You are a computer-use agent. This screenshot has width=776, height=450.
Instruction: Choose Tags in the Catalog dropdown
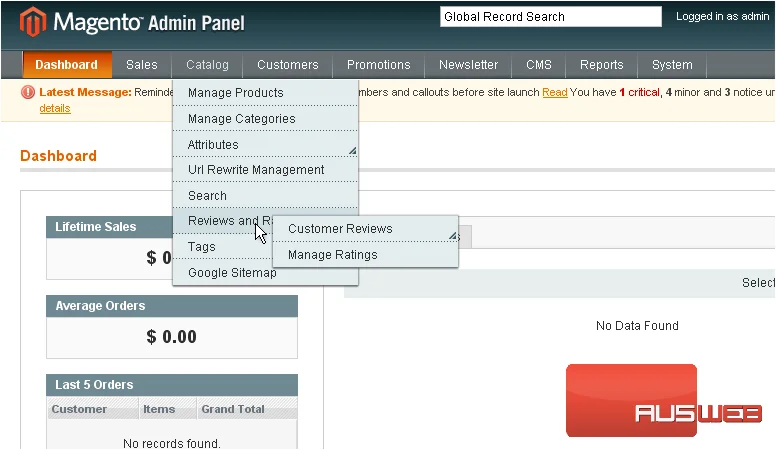point(223,247)
